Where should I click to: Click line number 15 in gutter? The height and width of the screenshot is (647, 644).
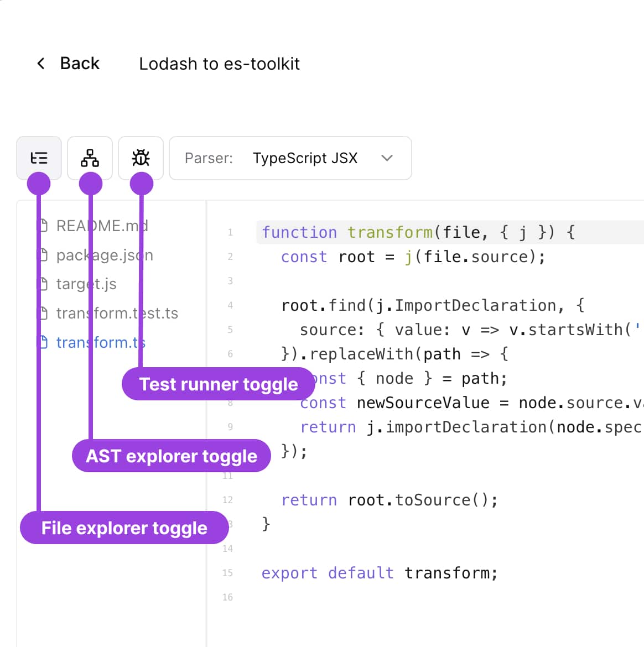(227, 573)
